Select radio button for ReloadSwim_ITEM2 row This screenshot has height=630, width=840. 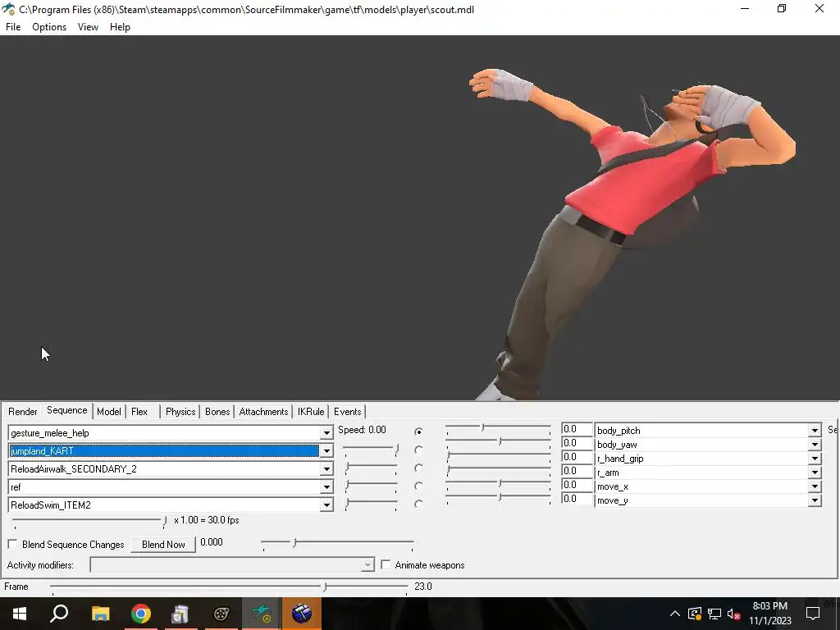click(x=418, y=504)
